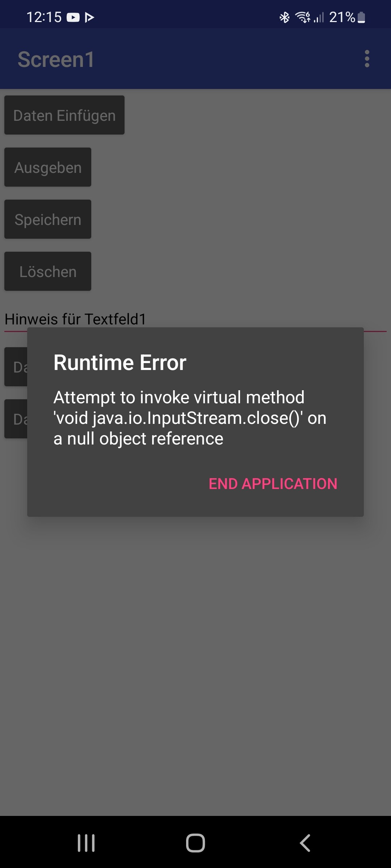Tap the Android home navigation button
This screenshot has width=391, height=868.
pos(195,843)
